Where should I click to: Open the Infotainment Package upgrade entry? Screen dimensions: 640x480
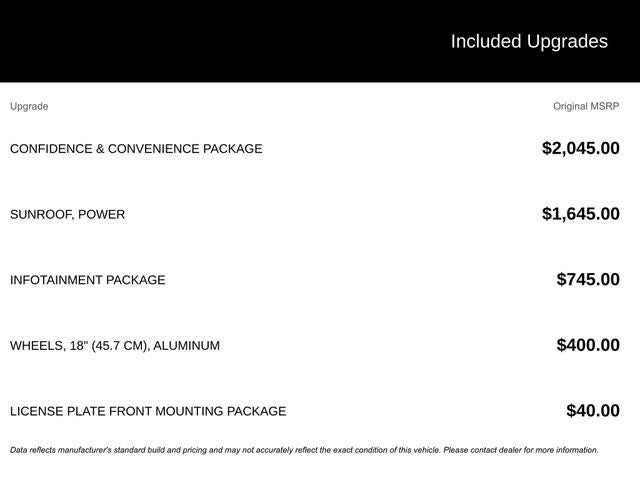87,280
